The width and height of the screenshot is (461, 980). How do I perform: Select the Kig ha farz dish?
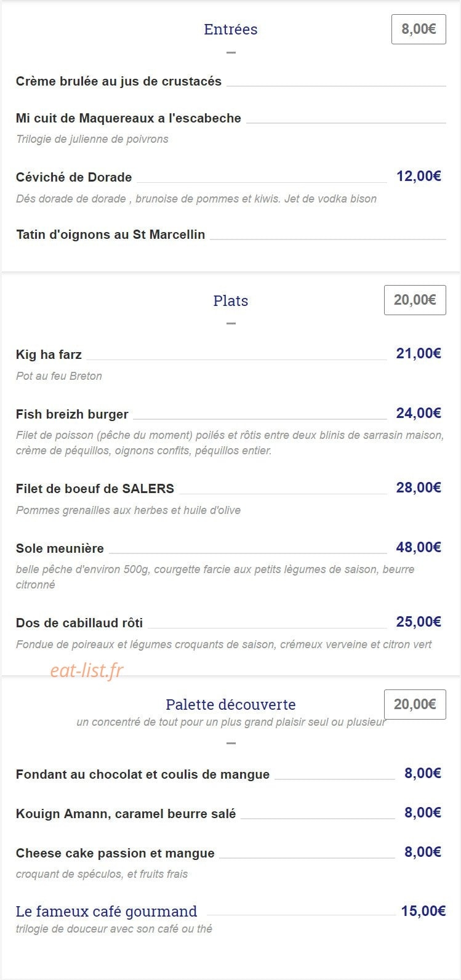click(49, 355)
